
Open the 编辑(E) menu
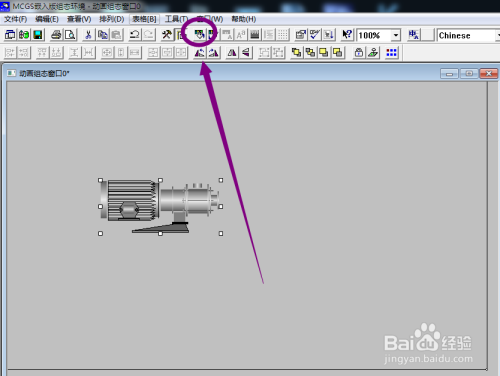(x=47, y=19)
